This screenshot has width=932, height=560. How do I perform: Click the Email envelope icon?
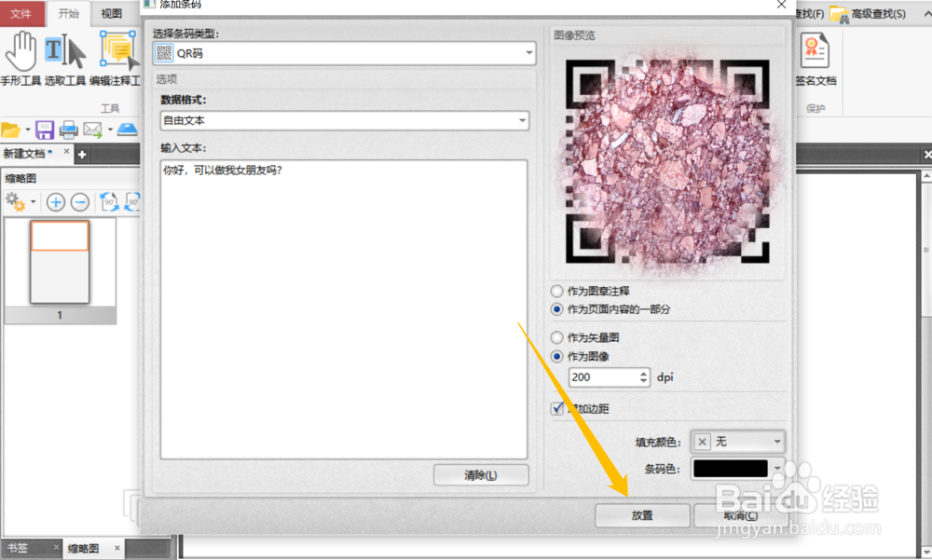coord(92,130)
